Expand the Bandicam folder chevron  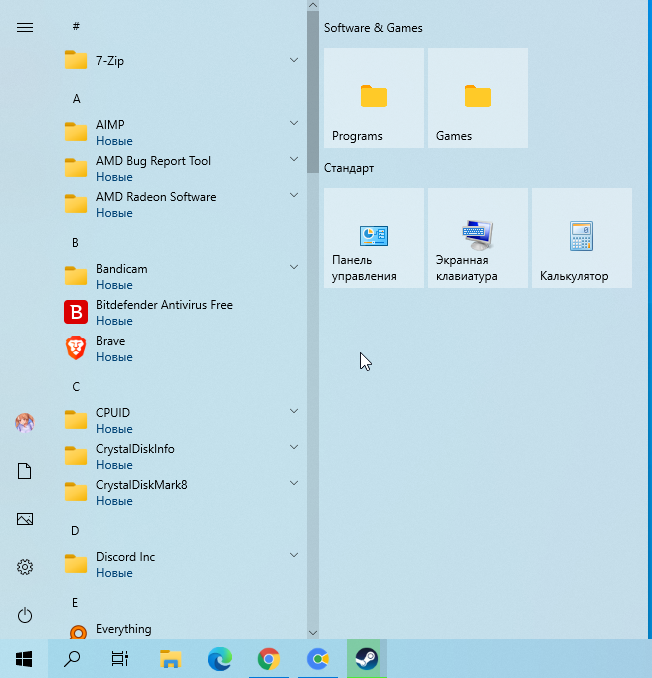coord(294,267)
